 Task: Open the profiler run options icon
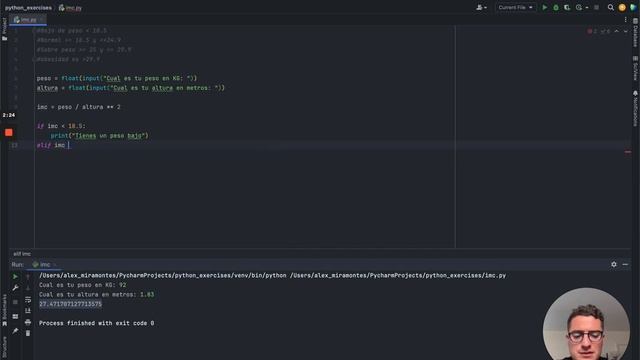[x=579, y=7]
